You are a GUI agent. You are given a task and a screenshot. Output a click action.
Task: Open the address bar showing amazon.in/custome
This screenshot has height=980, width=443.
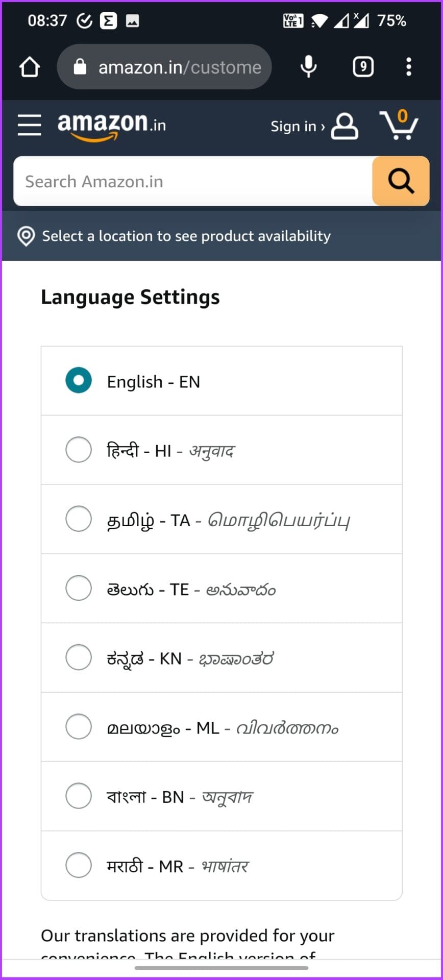point(179,66)
